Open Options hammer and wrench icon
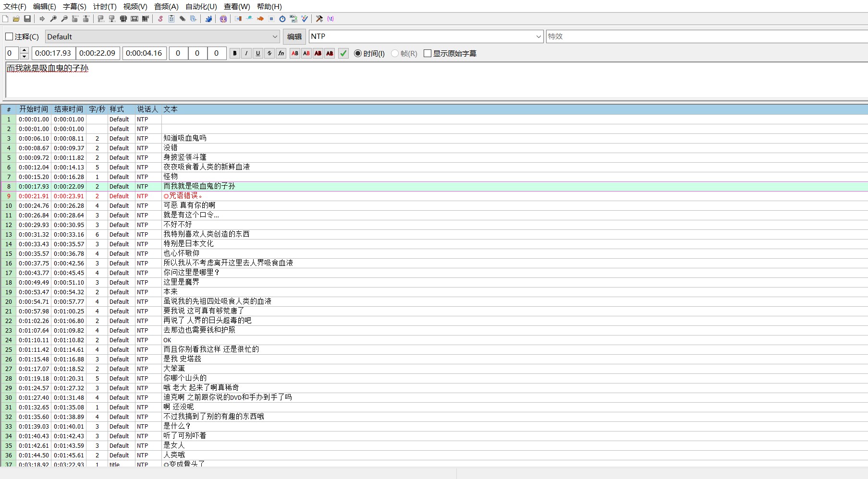Viewport: 868px width, 479px height. pyautogui.click(x=319, y=19)
